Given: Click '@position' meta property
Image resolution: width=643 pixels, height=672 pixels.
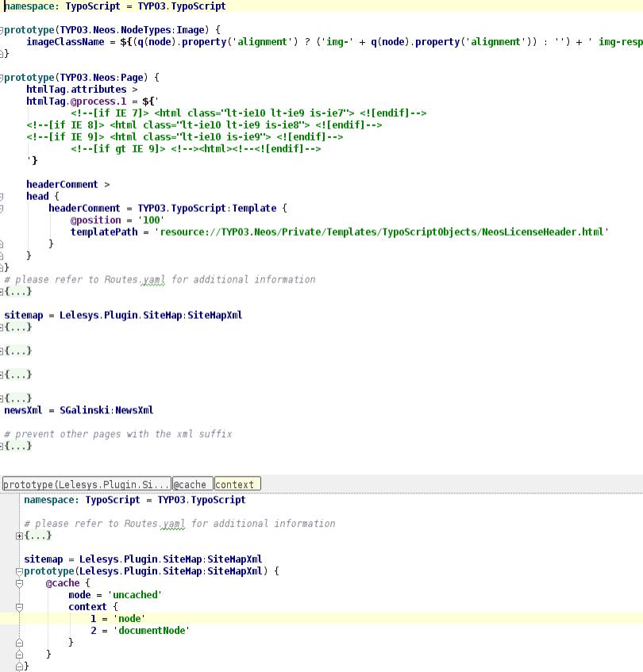Looking at the screenshot, I should coord(95,221).
